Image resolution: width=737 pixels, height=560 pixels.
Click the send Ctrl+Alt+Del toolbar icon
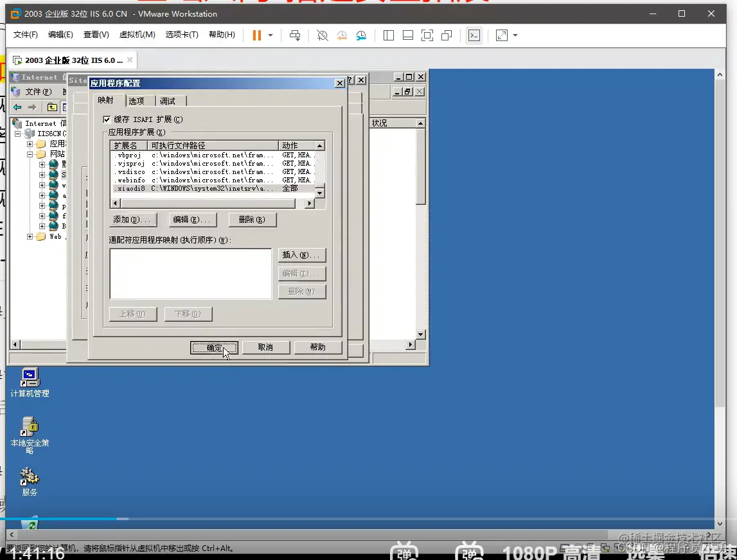(x=295, y=35)
